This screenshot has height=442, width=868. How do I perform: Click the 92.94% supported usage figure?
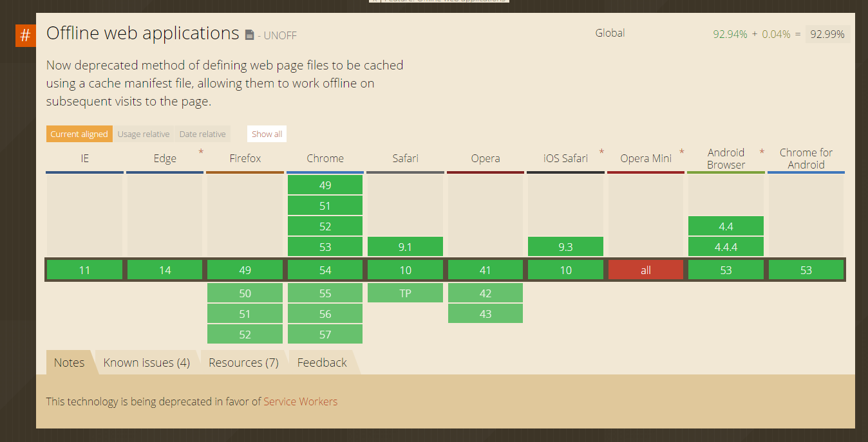click(x=730, y=34)
